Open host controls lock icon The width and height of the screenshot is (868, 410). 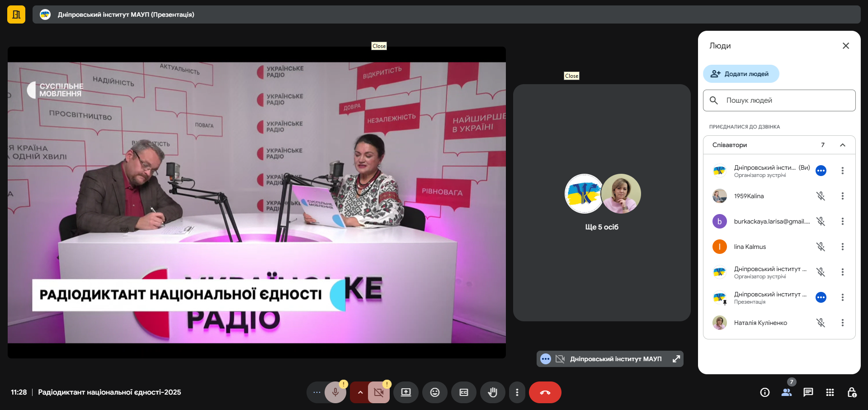tap(852, 392)
